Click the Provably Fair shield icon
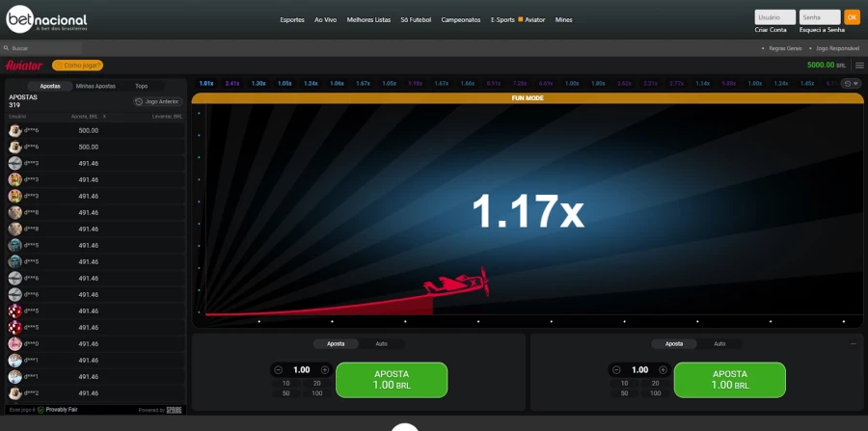The image size is (868, 431). [x=41, y=410]
